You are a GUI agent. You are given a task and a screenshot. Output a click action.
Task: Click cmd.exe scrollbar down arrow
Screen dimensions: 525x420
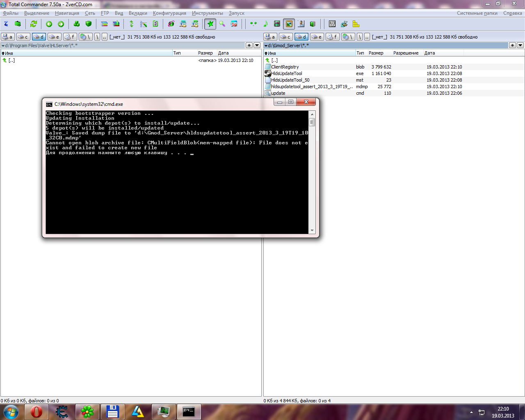point(312,231)
